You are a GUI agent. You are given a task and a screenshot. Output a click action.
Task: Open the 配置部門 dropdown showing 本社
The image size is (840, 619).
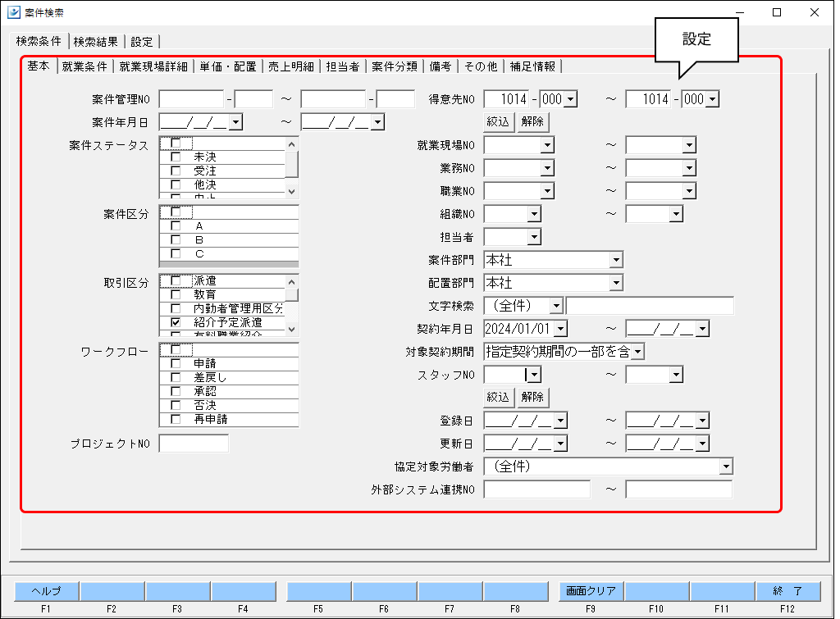(x=616, y=283)
